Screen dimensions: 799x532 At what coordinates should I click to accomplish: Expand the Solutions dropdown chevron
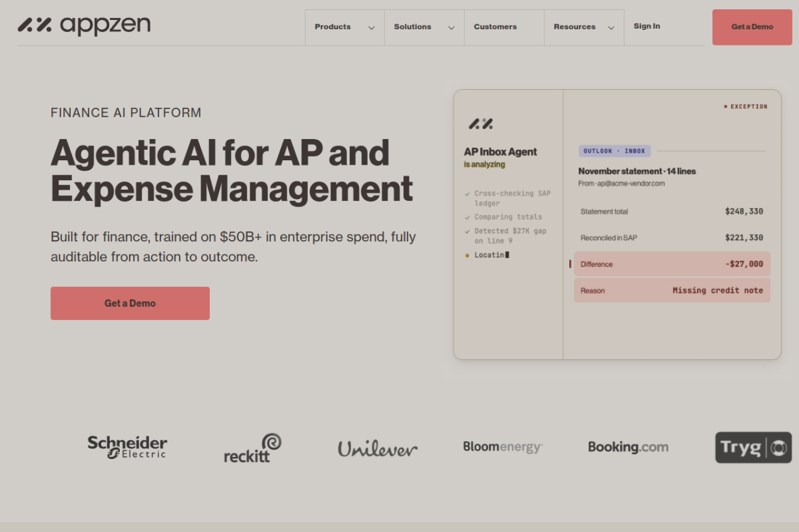[x=451, y=28]
